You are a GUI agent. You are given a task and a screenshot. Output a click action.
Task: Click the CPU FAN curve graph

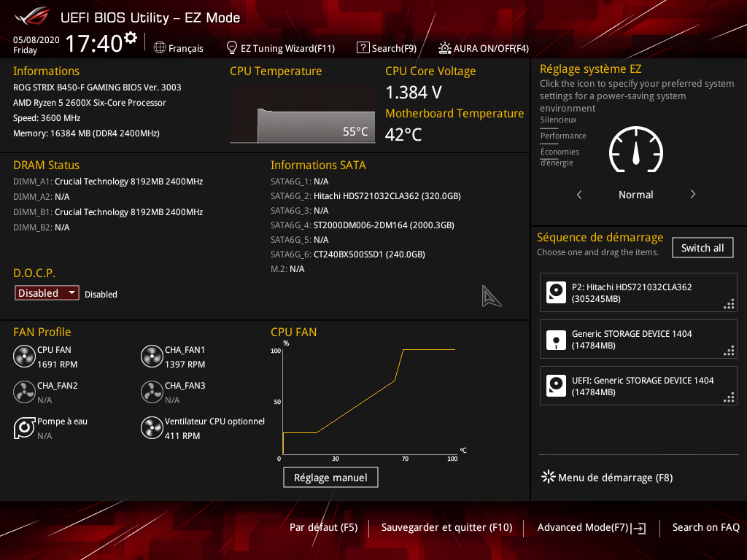(368, 401)
